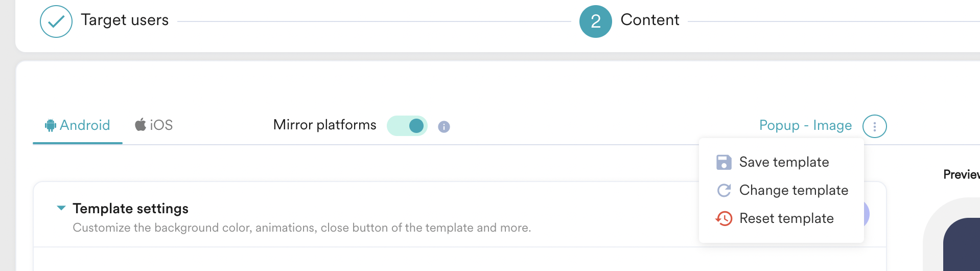The width and height of the screenshot is (980, 271).
Task: Click the Apple logo icon
Action: click(x=141, y=125)
